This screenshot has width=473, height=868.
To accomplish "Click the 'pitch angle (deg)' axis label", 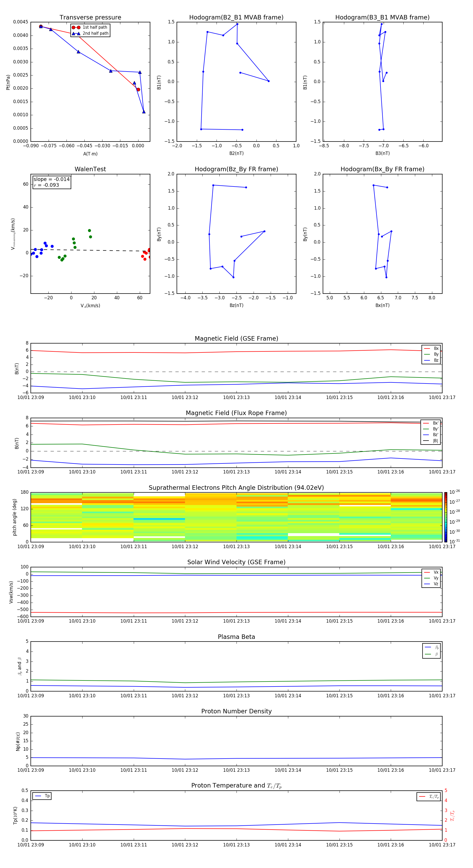I will coord(14,517).
